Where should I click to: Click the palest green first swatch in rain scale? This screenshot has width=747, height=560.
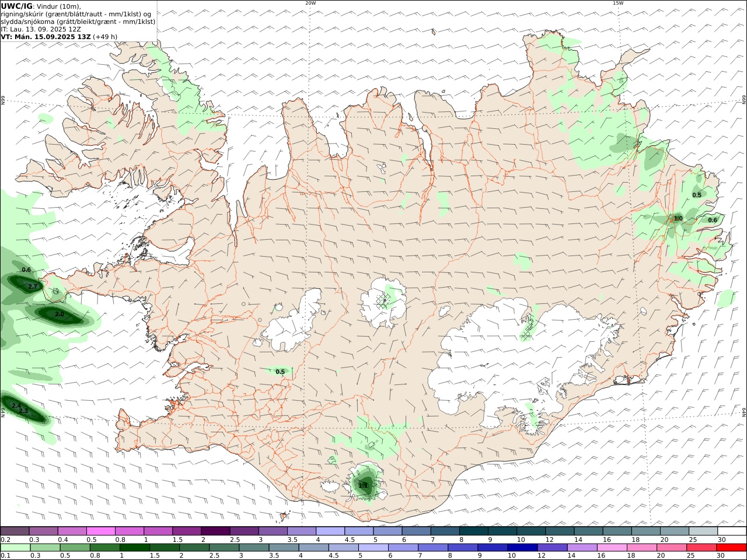pyautogui.click(x=15, y=548)
